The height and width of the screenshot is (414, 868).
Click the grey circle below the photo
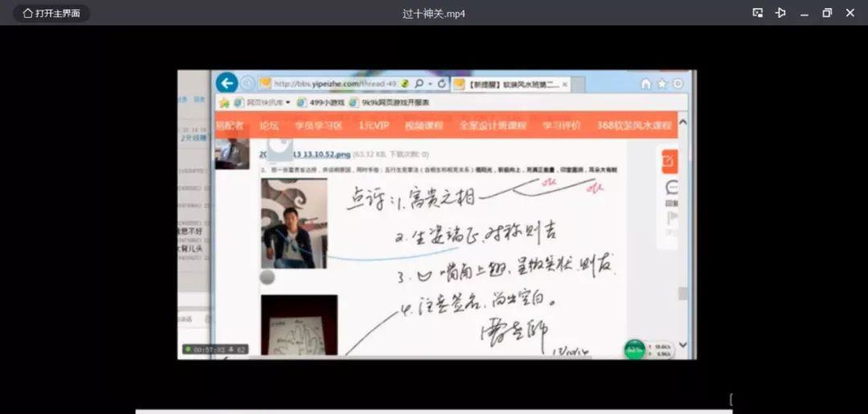pos(268,277)
